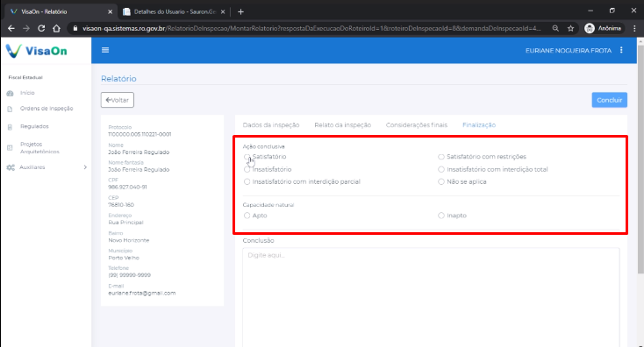Click inside the Conclusão text area
Screen dimensions: 644x347
(x=431, y=297)
